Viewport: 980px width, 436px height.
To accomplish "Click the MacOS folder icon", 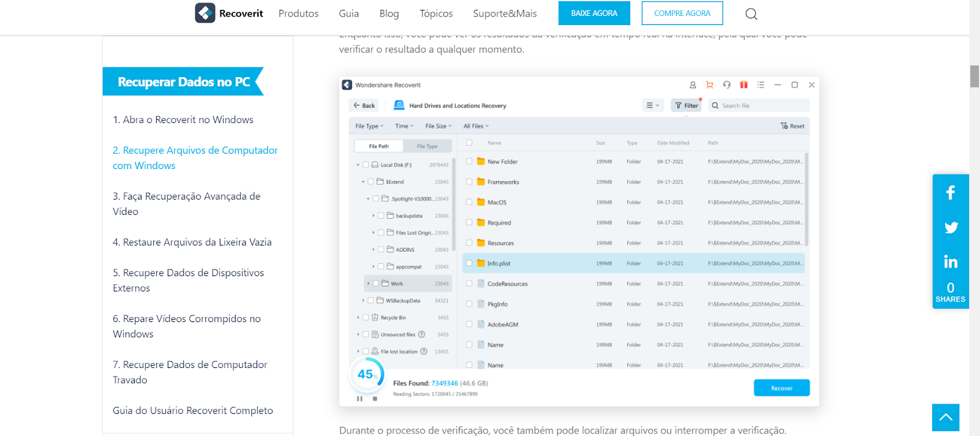I will (481, 202).
